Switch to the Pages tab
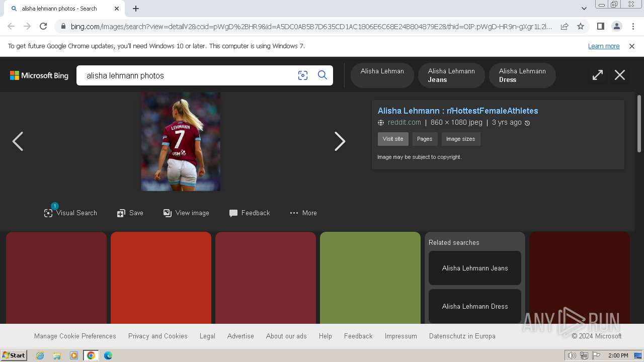The width and height of the screenshot is (644, 362). pyautogui.click(x=425, y=139)
